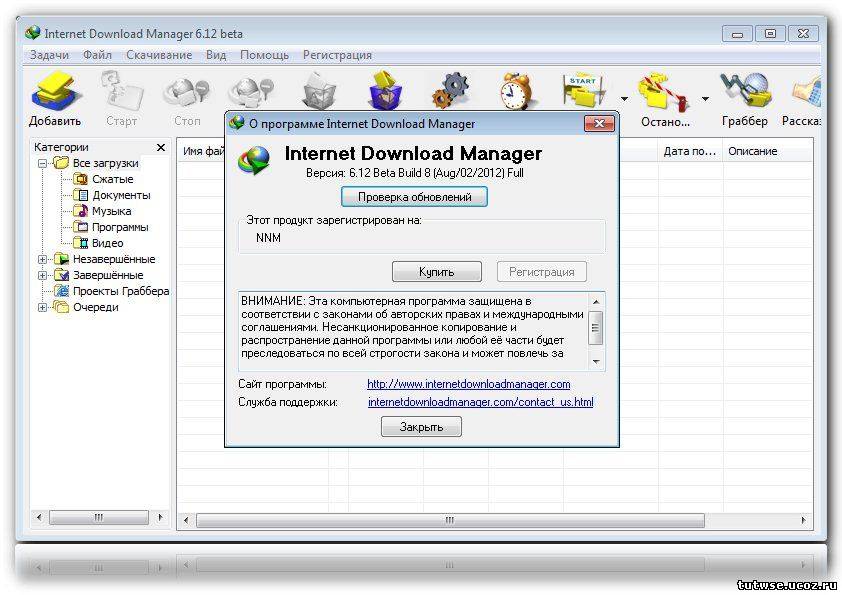Click the Остано... (Stop Queue) toolbar icon

(x=664, y=93)
